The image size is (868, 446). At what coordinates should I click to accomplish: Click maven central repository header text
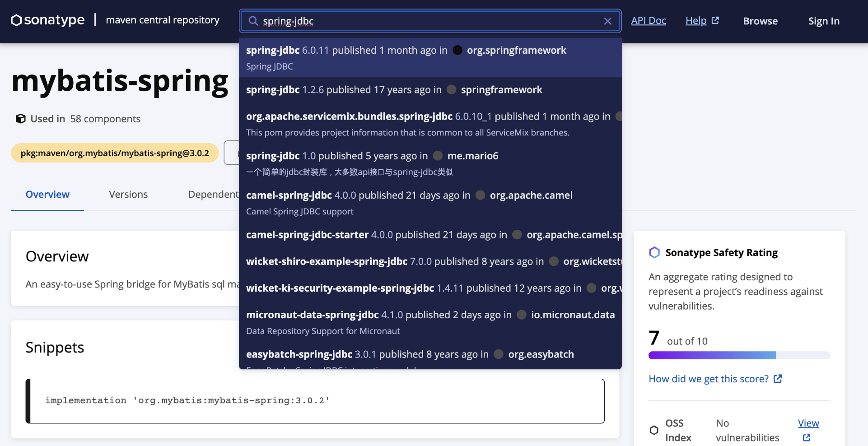163,20
